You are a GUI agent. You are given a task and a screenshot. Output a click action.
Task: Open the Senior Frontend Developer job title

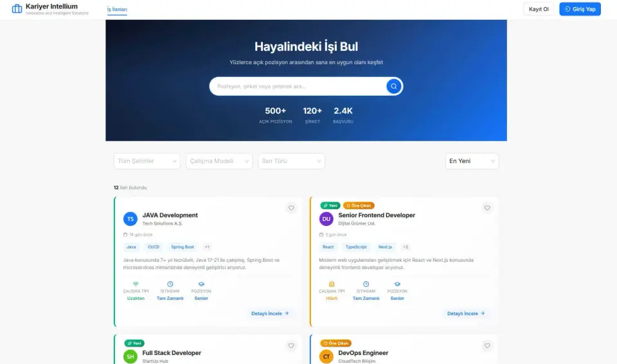click(x=377, y=215)
